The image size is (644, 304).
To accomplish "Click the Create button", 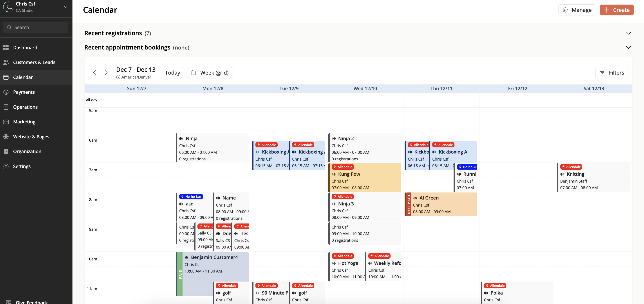I will pos(617,10).
